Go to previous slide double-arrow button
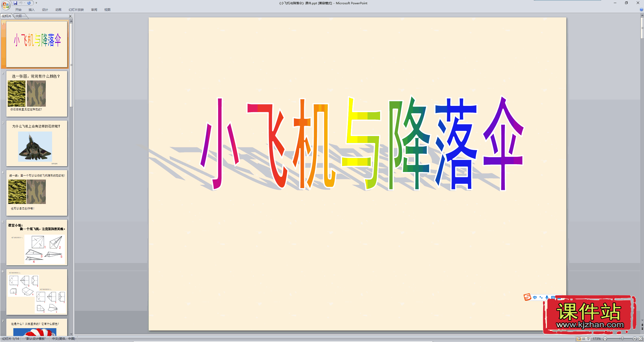The width and height of the screenshot is (644, 342). pyautogui.click(x=642, y=325)
